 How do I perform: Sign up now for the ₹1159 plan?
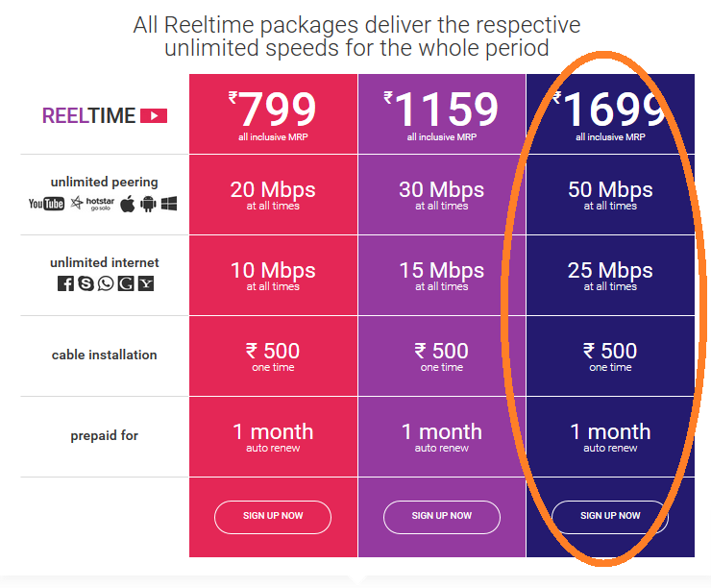[442, 516]
